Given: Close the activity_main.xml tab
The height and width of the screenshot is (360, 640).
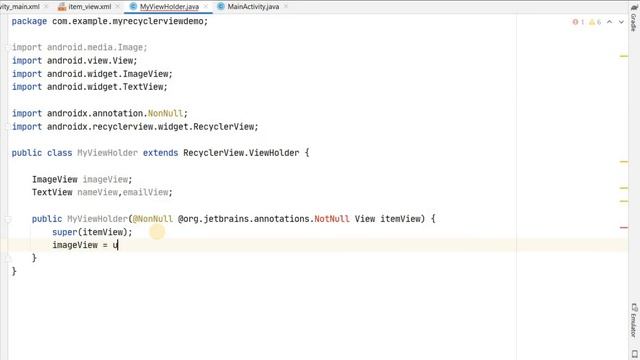Looking at the screenshot, I should 46,7.
